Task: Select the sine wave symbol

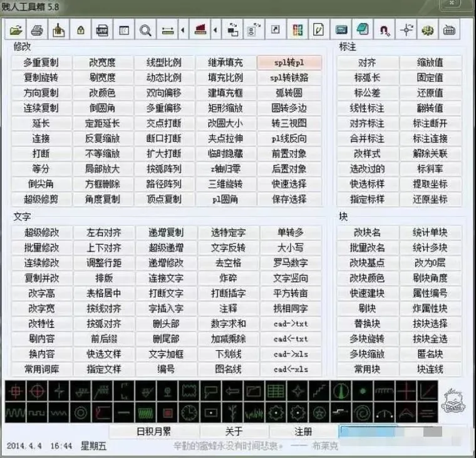Action: (x=16, y=412)
